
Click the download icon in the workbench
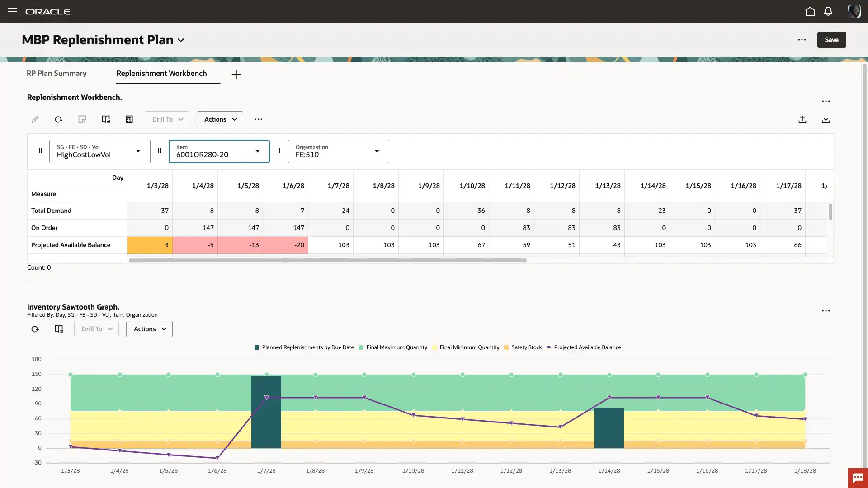pos(826,119)
